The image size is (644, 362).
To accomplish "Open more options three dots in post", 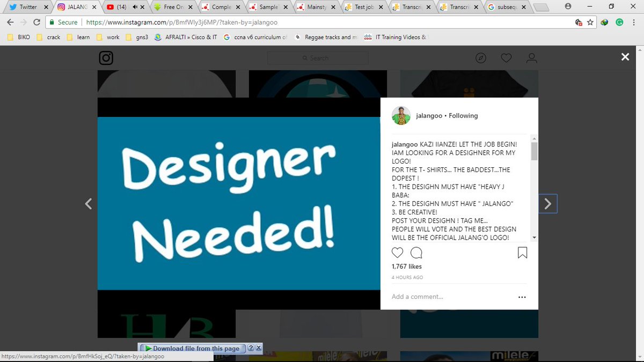I will [522, 297].
